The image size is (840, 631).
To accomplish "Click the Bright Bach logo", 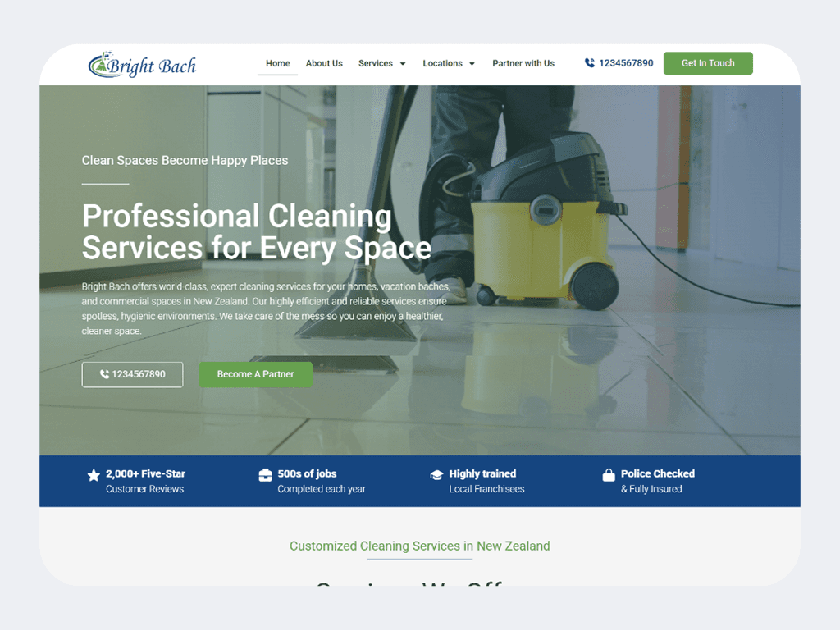I will 143,65.
